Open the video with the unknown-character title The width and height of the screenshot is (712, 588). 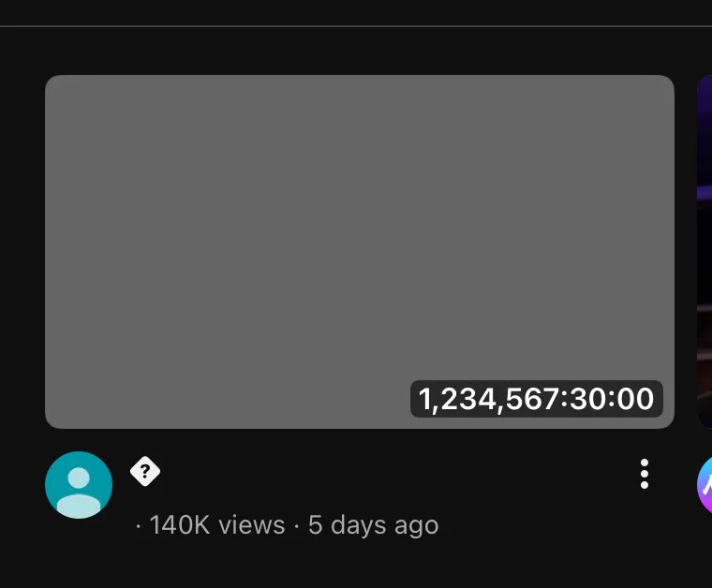[x=145, y=472]
